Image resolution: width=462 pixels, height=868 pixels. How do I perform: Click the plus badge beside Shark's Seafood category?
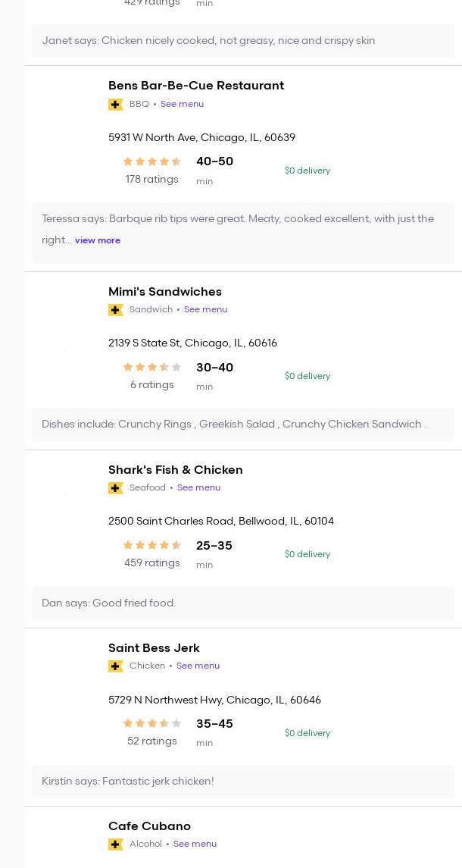(116, 488)
